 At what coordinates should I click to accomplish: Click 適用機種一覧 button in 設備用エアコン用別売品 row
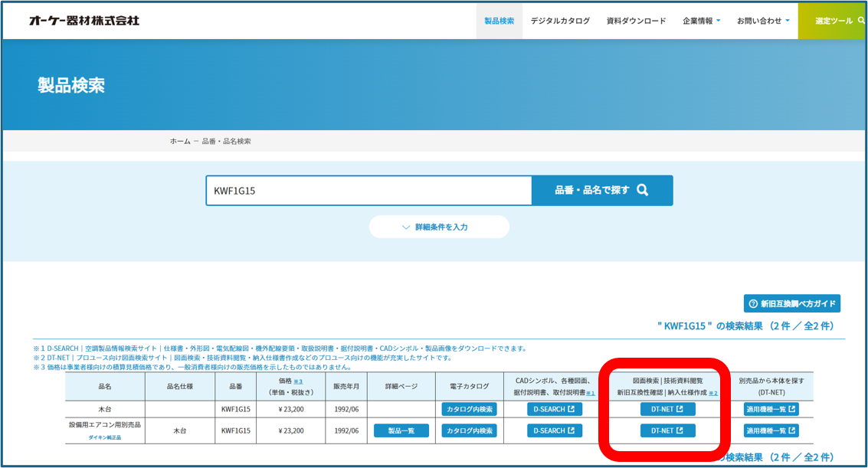pos(771,430)
